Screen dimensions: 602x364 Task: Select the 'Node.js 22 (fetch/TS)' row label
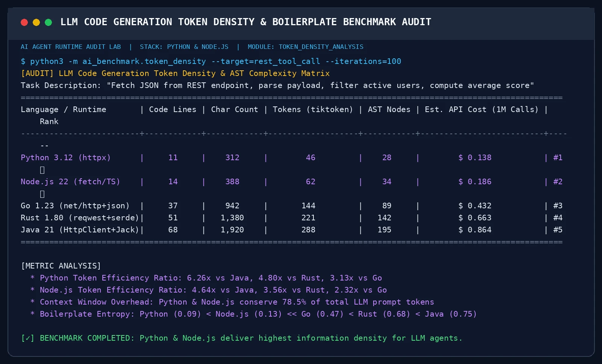tap(70, 182)
